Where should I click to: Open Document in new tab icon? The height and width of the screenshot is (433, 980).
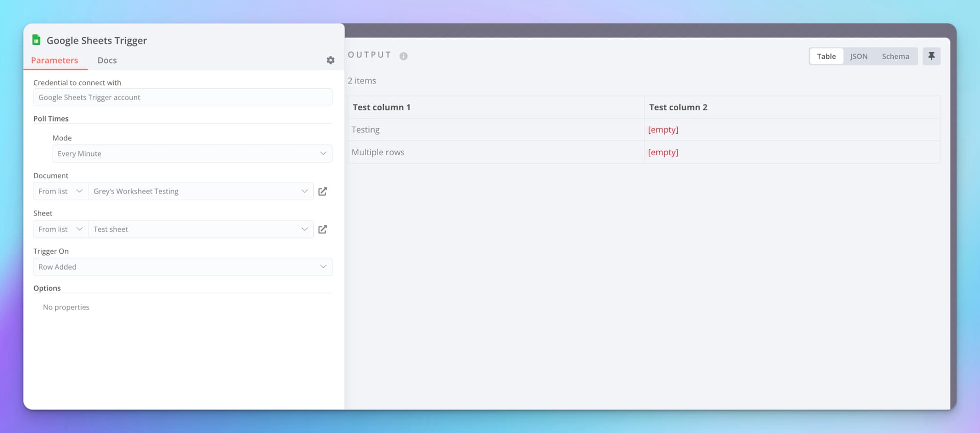[323, 191]
